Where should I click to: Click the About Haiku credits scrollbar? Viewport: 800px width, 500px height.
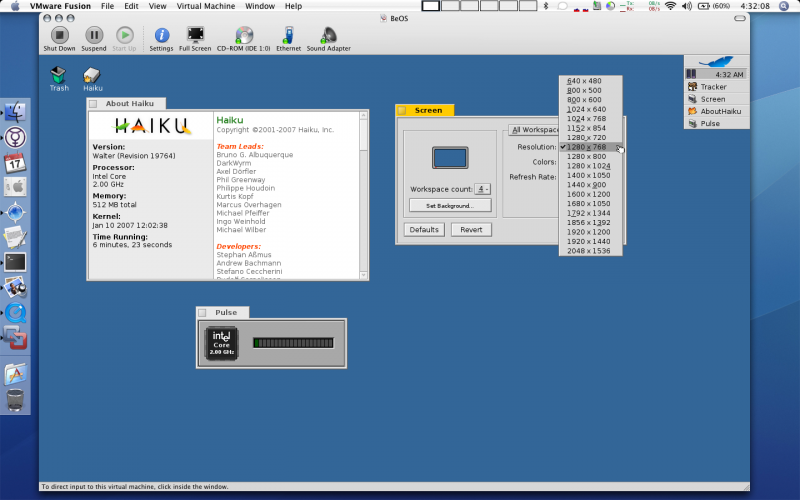(363, 195)
